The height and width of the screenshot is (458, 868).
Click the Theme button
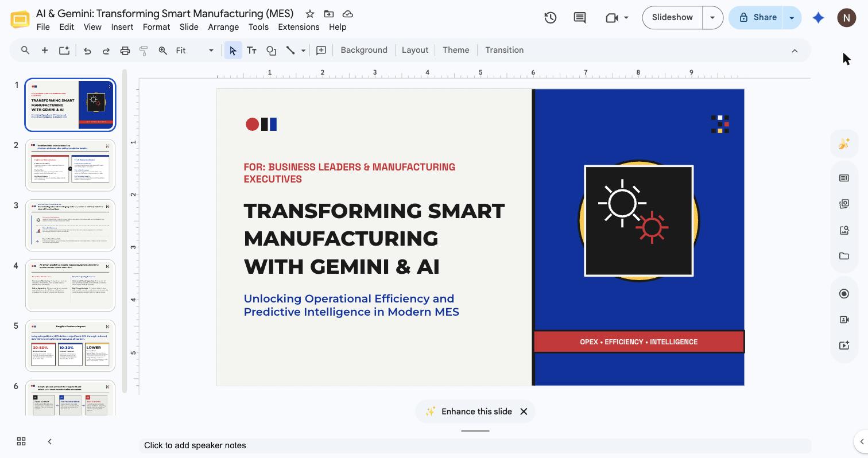pos(456,51)
